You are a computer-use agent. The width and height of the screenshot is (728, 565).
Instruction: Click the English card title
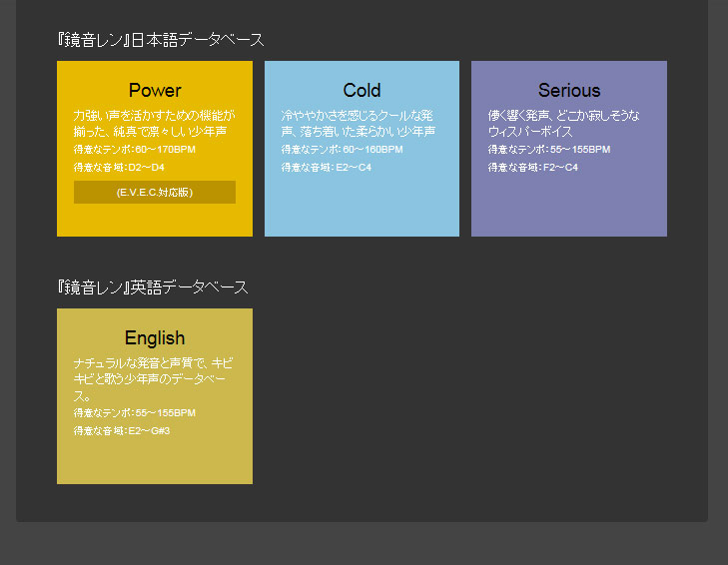pyautogui.click(x=155, y=338)
